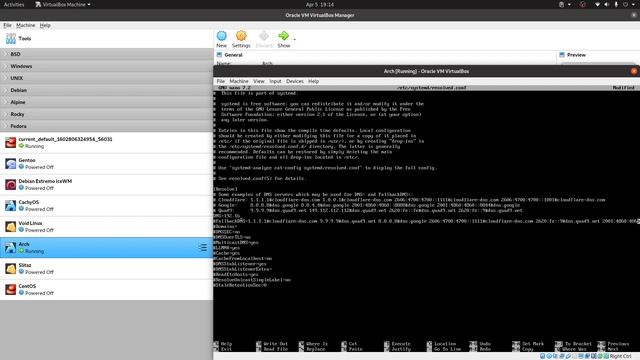This screenshot has width=640, height=360.
Task: Select the CentOS virtual machine icon
Action: point(11,289)
